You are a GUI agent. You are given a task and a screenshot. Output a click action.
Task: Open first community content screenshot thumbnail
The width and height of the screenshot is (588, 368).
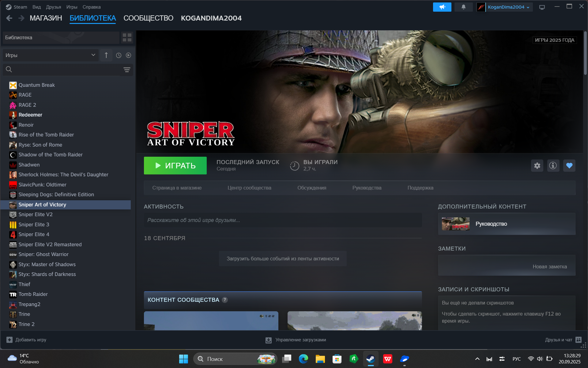point(211,321)
